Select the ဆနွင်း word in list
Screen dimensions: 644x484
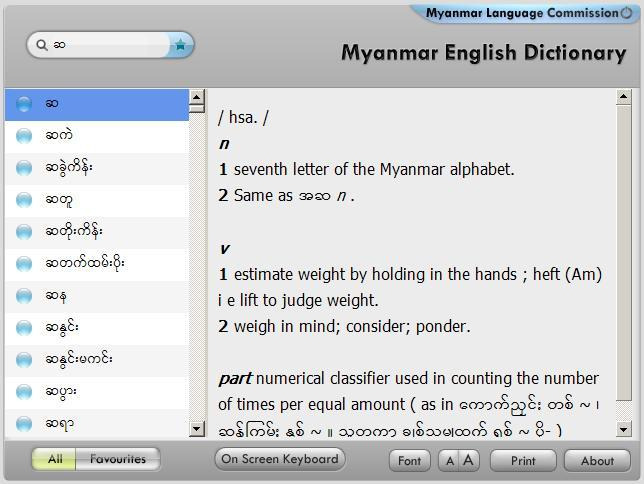(97, 329)
